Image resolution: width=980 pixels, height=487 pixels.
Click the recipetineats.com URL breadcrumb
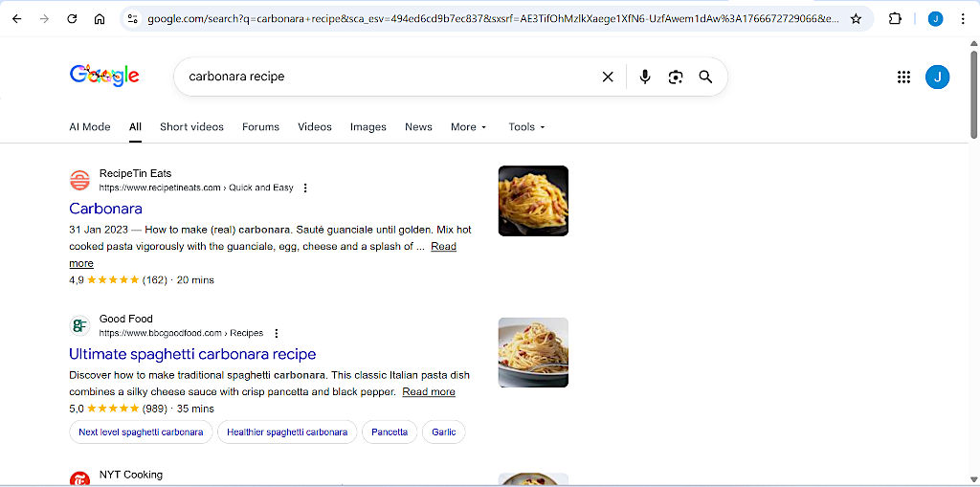(196, 188)
